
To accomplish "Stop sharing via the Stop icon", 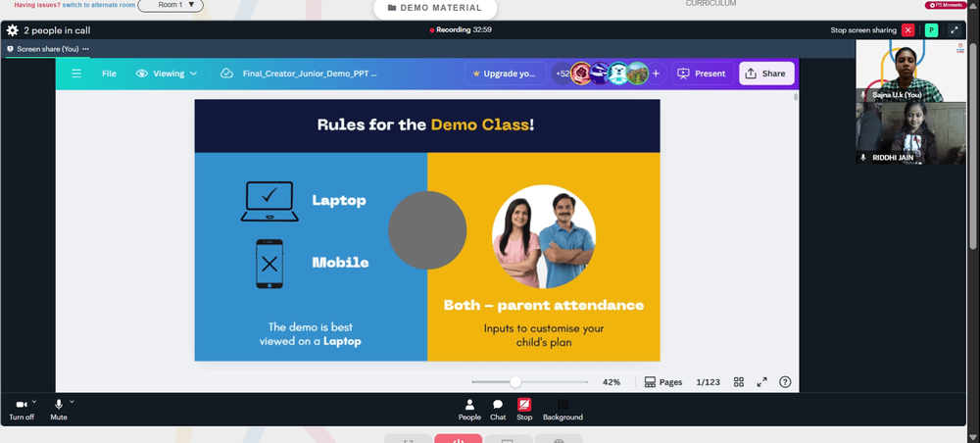I will coord(524,410).
